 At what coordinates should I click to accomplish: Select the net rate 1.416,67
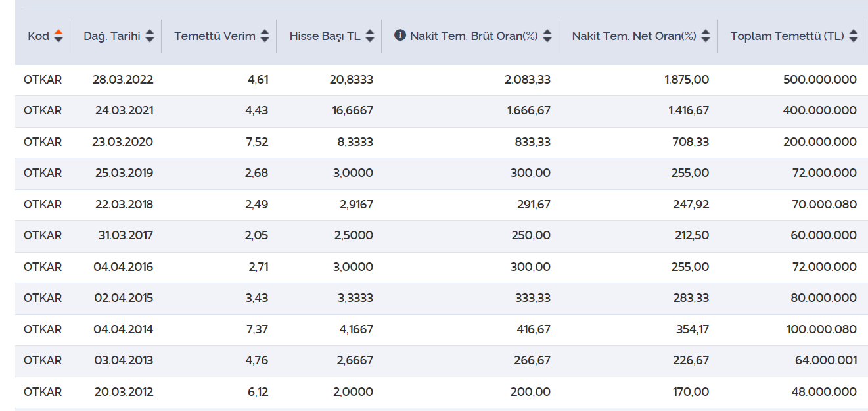[689, 110]
